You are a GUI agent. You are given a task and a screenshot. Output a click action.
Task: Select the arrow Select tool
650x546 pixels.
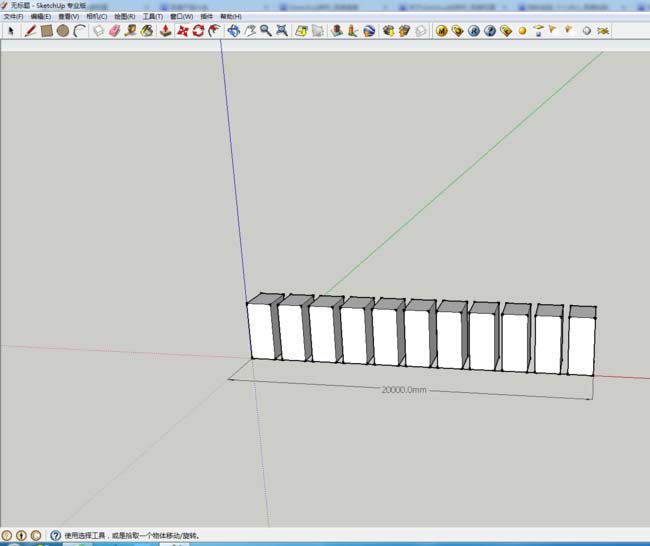click(11, 31)
